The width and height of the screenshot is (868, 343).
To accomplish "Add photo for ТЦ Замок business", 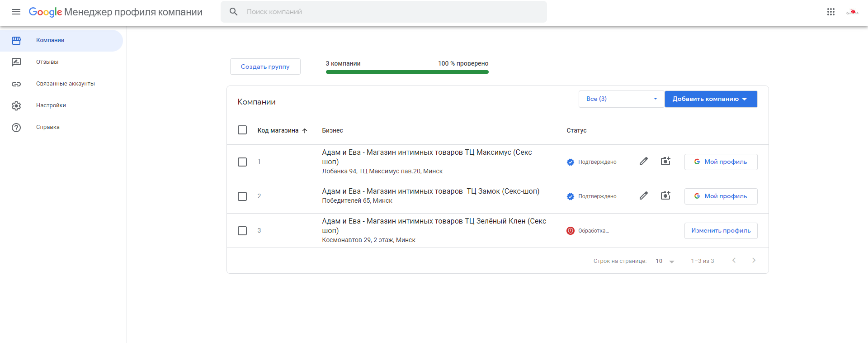I will (665, 195).
